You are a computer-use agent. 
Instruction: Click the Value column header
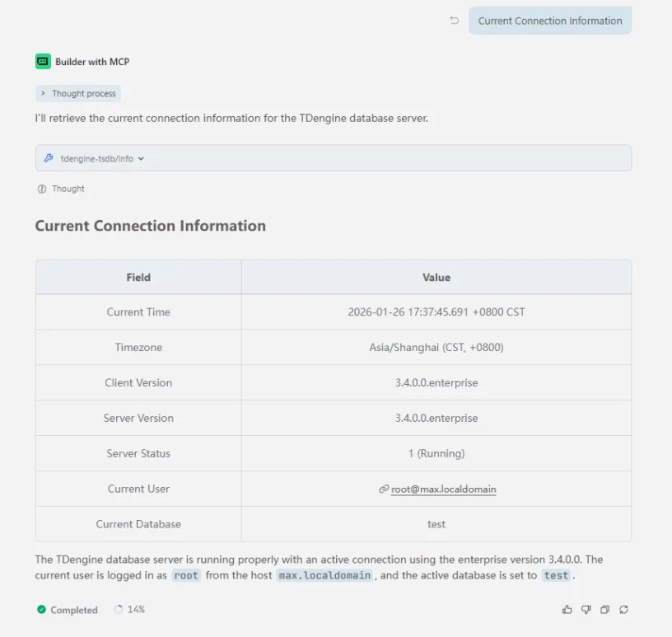tap(436, 278)
